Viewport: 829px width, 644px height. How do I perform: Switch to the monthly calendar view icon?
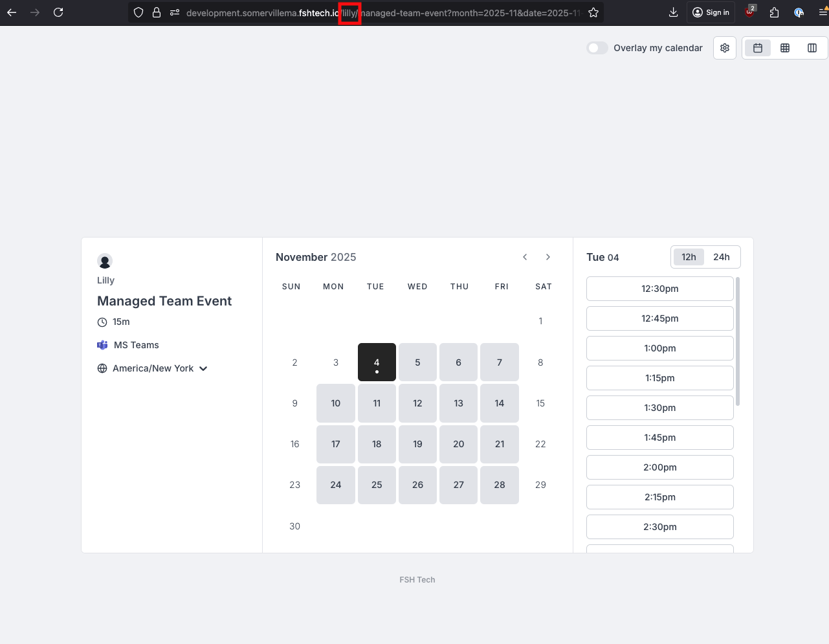[x=758, y=48]
